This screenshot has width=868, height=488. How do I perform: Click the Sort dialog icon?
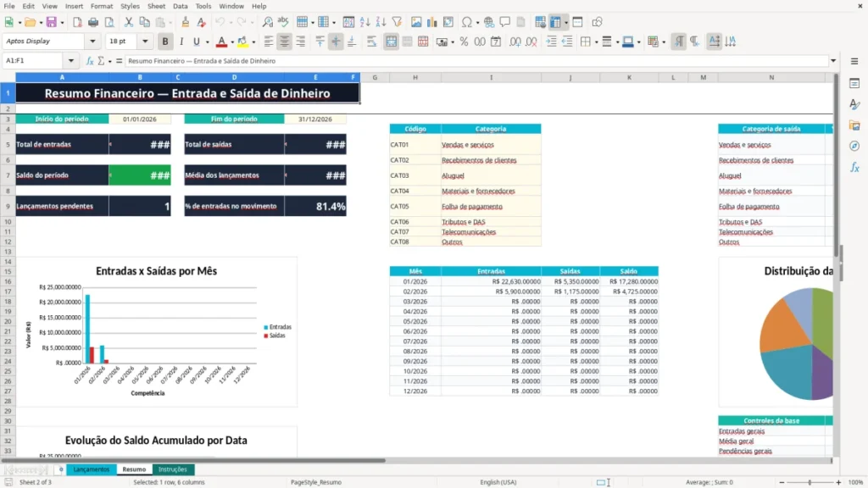coord(348,22)
